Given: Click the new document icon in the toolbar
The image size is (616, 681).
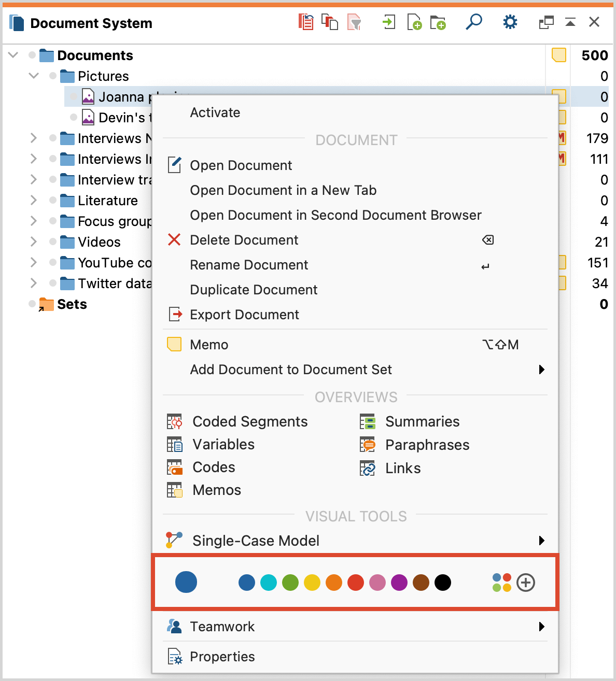Looking at the screenshot, I should click(x=414, y=22).
